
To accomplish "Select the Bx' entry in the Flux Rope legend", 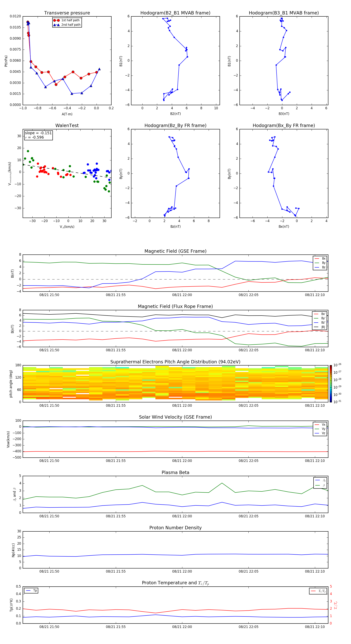I will (x=320, y=314).
